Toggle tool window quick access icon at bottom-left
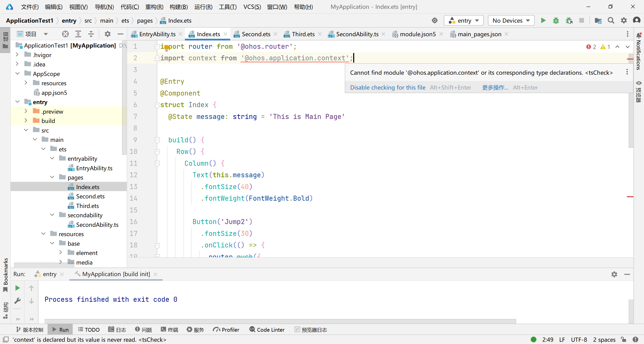The image size is (644, 344). 6,339
